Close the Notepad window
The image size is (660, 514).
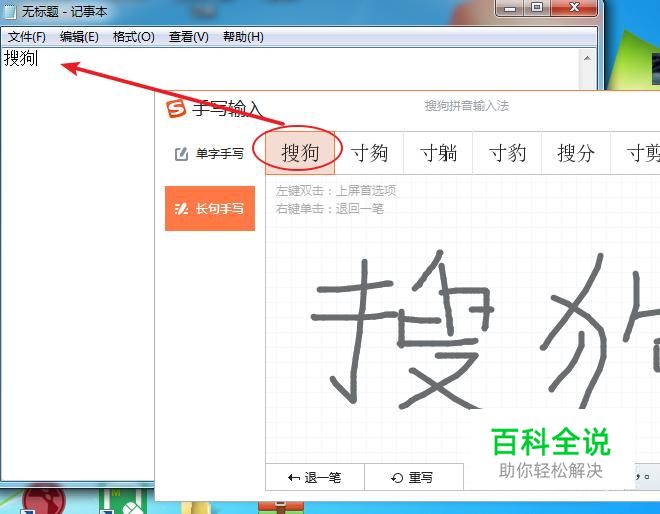[574, 8]
